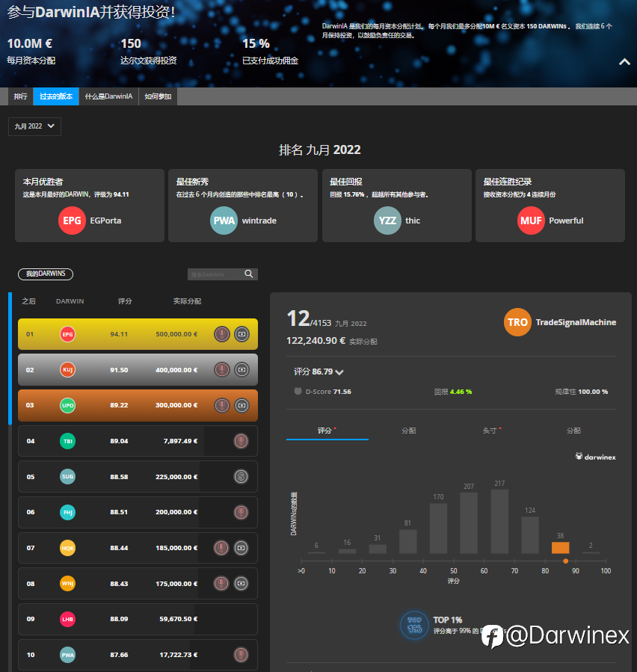Click the 回报 4.46 % value
The height and width of the screenshot is (672, 637).
[x=452, y=392]
